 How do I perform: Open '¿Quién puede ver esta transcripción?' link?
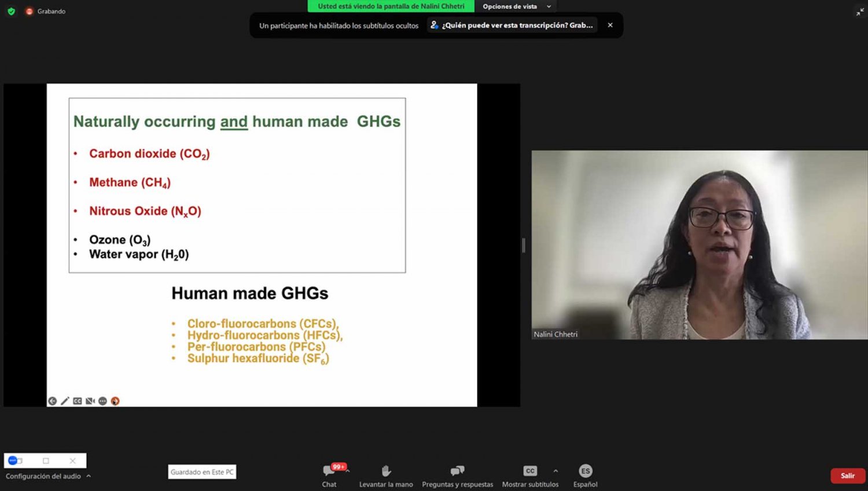click(512, 25)
